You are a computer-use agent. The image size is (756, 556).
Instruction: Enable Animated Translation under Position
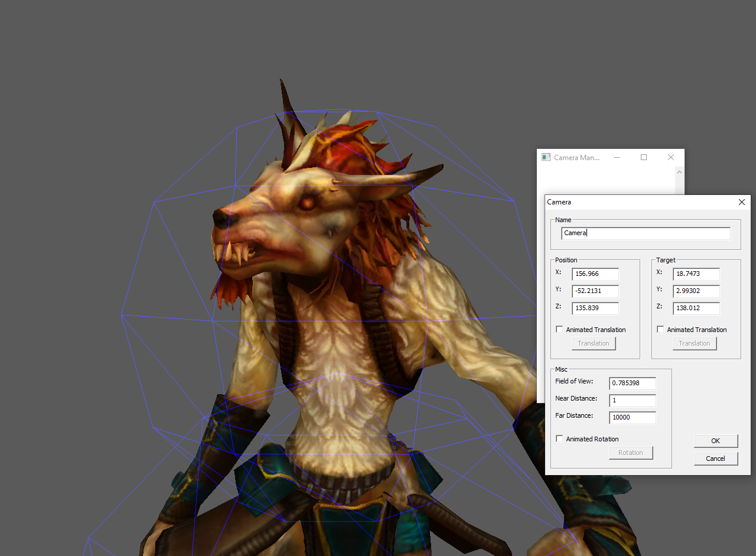coord(559,330)
